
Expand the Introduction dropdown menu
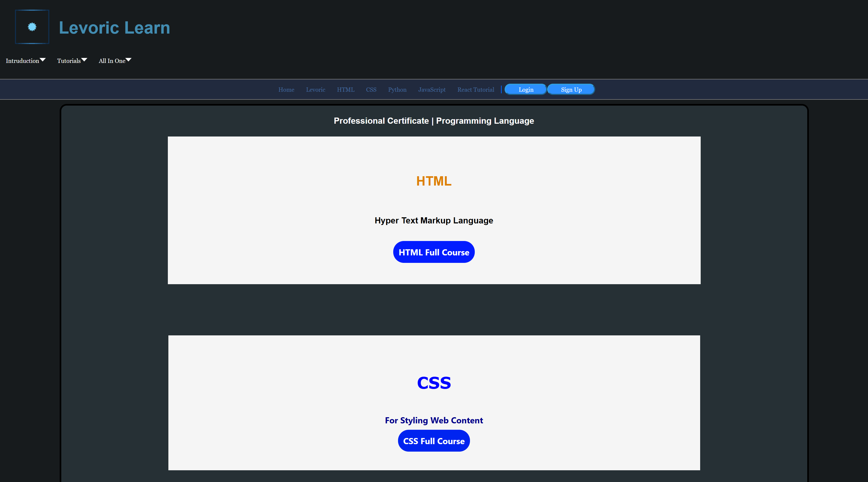tap(25, 61)
